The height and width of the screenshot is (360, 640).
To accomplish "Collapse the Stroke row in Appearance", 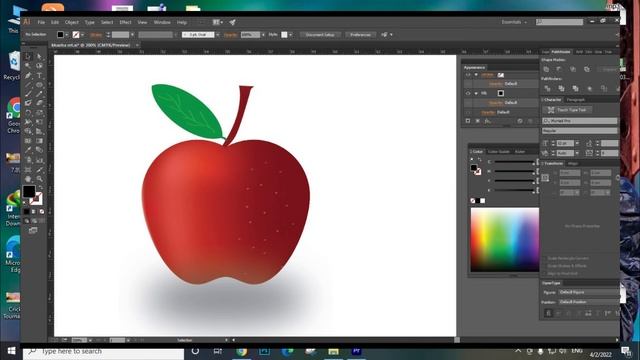I will point(476,75).
